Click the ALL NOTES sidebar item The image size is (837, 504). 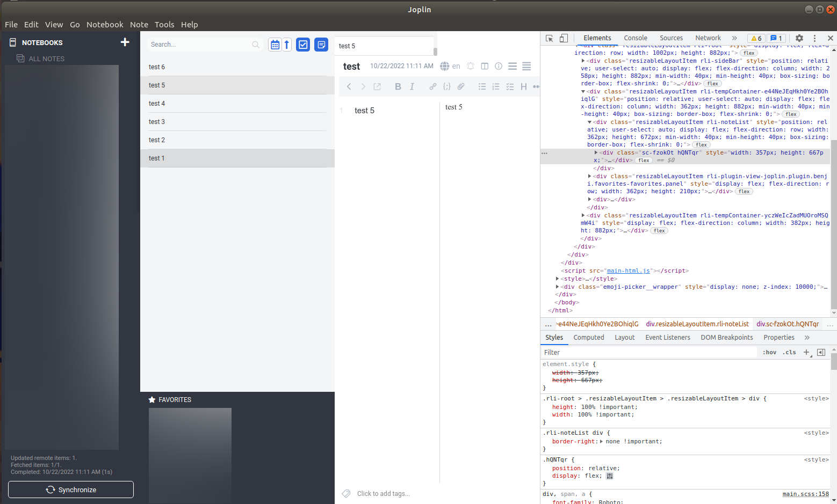coord(46,59)
